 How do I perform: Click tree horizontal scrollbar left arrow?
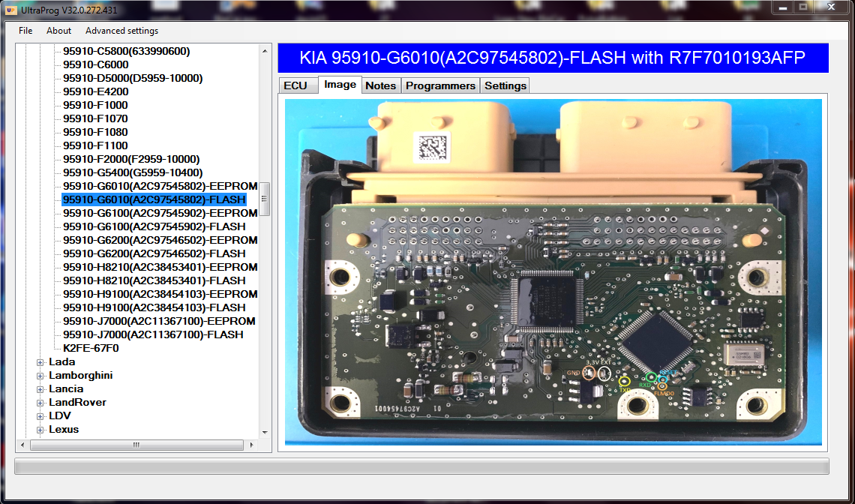pos(22,445)
